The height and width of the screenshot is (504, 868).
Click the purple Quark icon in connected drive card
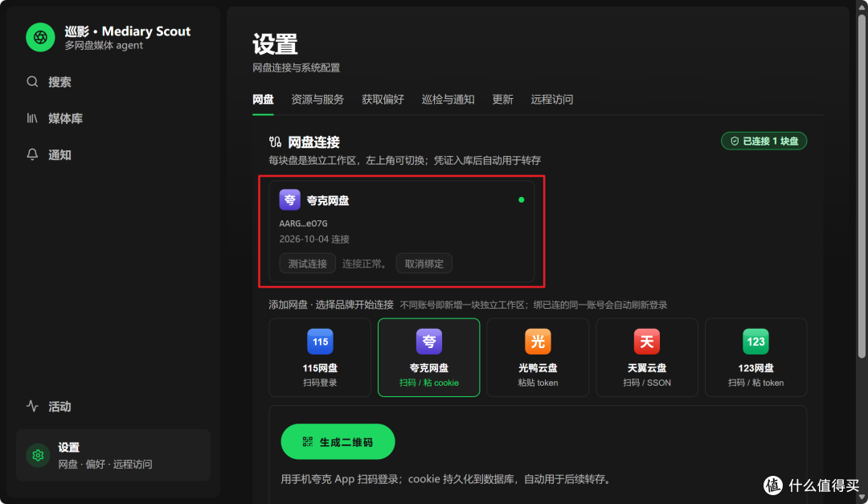pos(289,200)
